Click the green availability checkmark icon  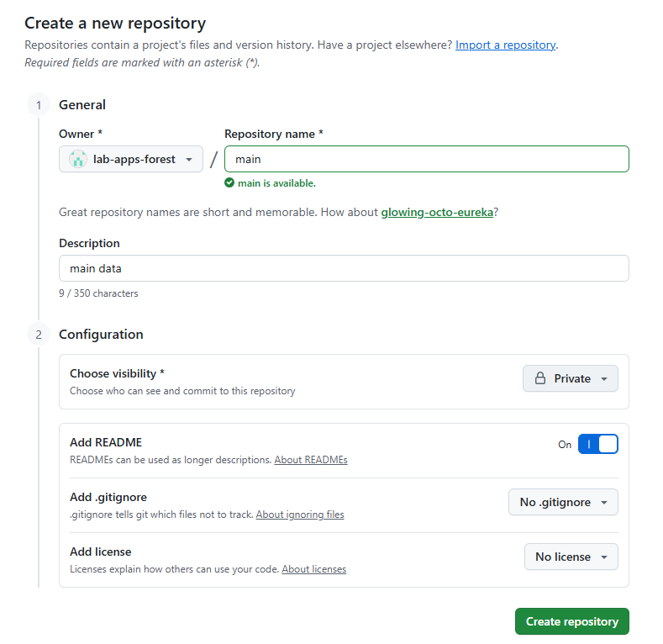pyautogui.click(x=229, y=182)
